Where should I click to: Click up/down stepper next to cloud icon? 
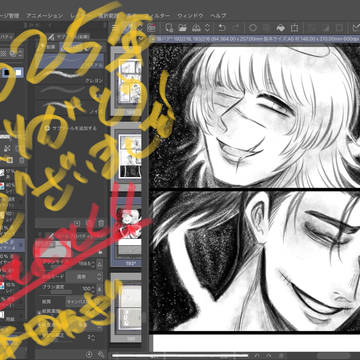[x=207, y=28]
